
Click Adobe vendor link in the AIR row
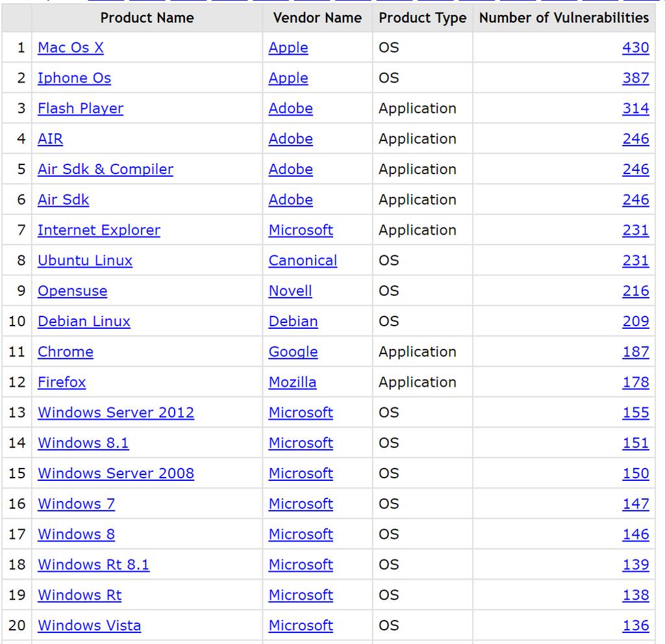pyautogui.click(x=290, y=139)
